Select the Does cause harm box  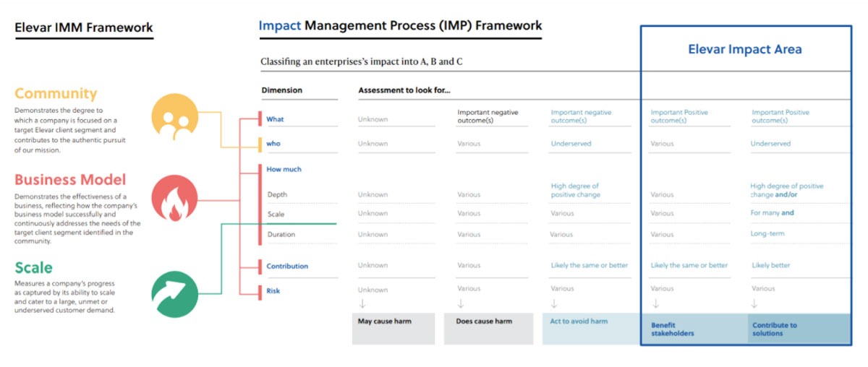pos(491,329)
